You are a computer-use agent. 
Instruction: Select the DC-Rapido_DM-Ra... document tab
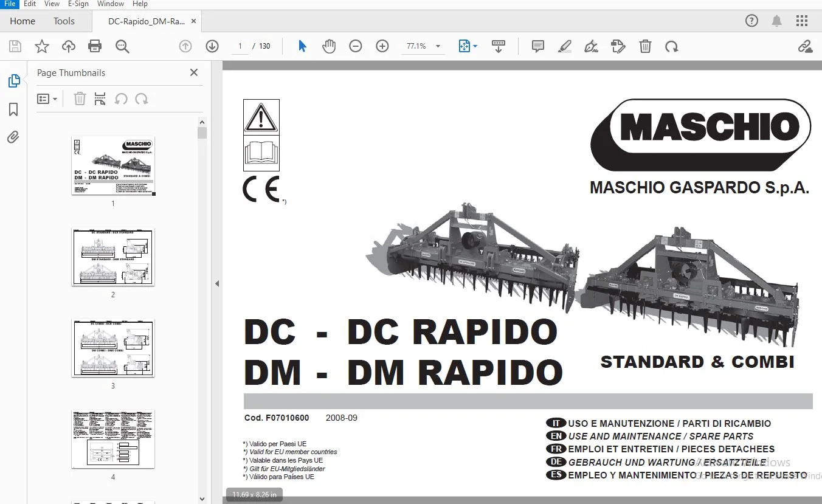(x=147, y=21)
